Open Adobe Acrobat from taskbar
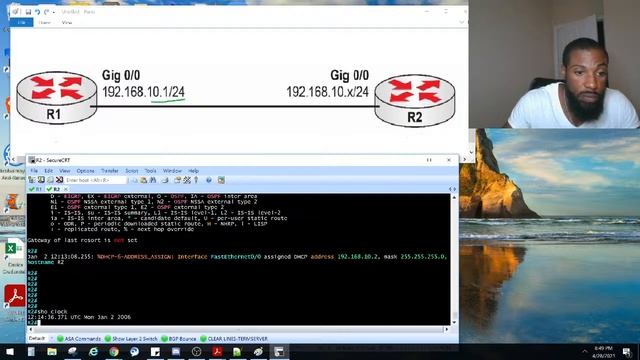 coord(217,351)
